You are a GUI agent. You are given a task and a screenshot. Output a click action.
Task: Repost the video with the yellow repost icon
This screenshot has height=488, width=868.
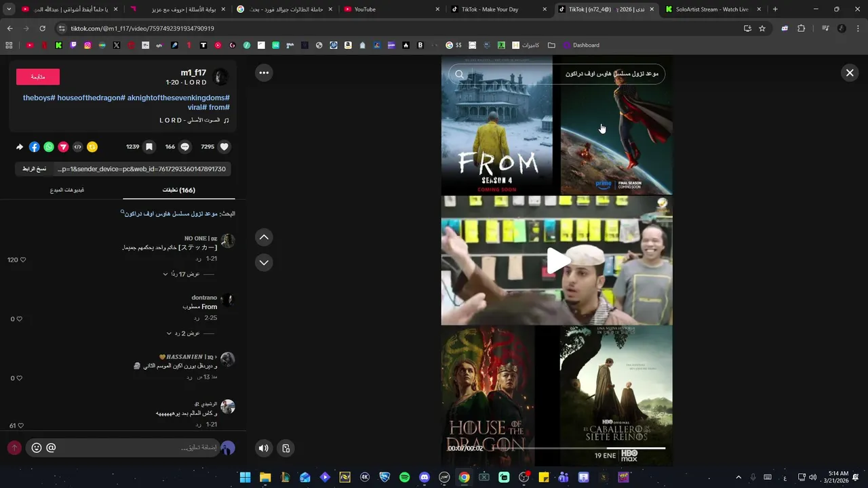[92, 146]
